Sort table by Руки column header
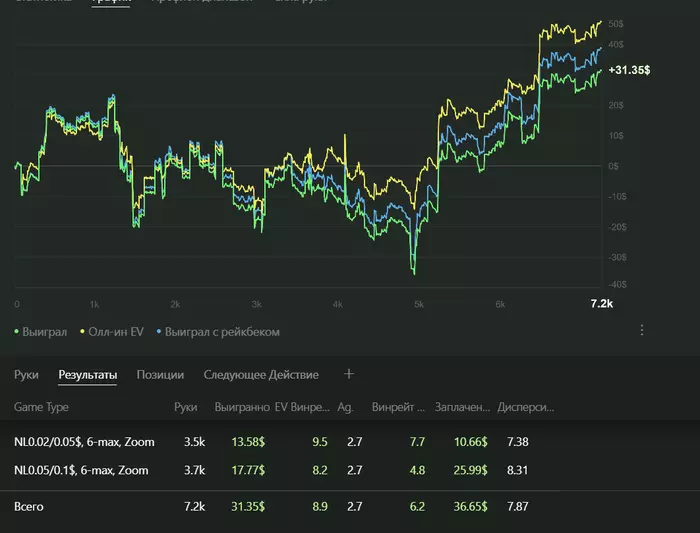Image resolution: width=700 pixels, height=533 pixels. 185,407
